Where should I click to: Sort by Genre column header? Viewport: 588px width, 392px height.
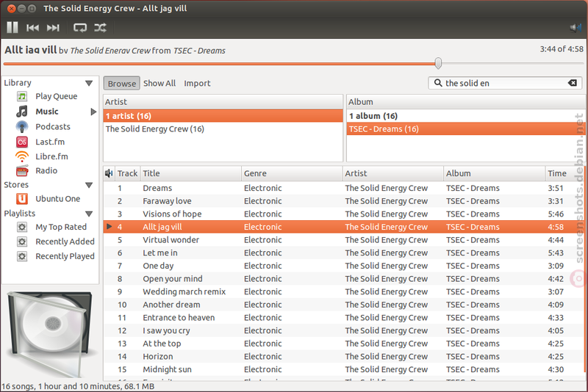(x=292, y=173)
